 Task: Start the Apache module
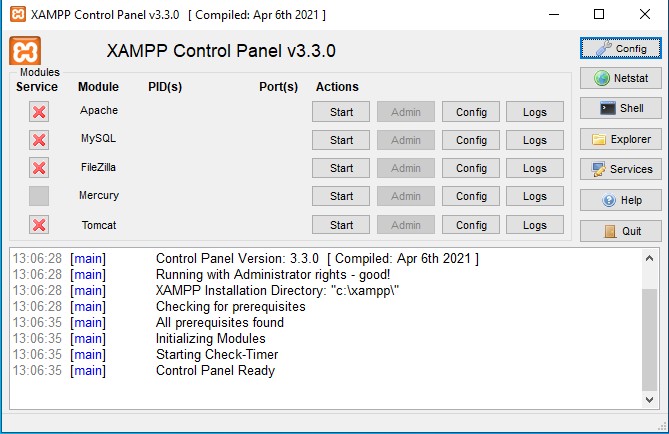341,112
